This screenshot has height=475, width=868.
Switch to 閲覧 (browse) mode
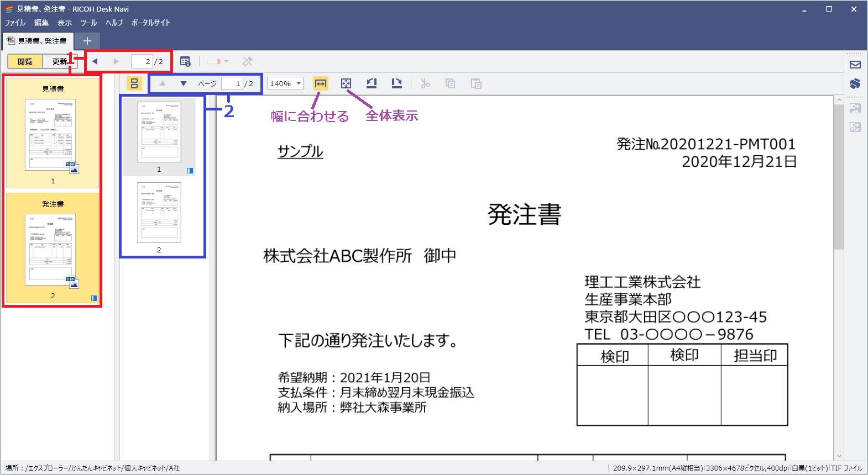coord(25,61)
